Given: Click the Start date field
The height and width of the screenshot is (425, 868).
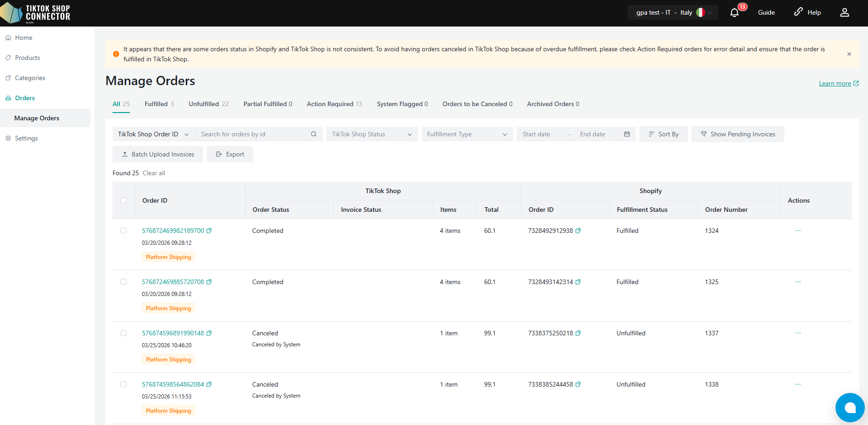Looking at the screenshot, I should pos(542,134).
